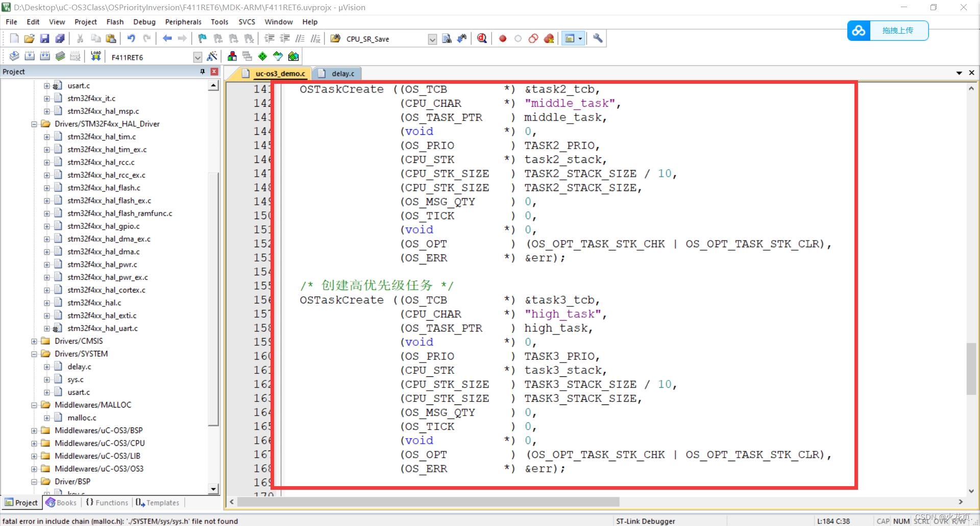
Task: Navigate backwards with the blue left arrow
Action: (x=167, y=38)
